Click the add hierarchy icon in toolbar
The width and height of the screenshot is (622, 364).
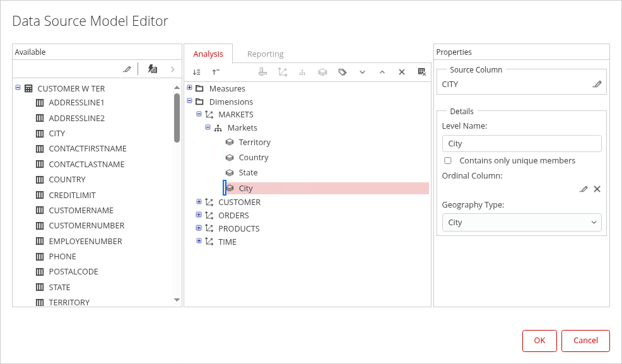pyautogui.click(x=302, y=72)
